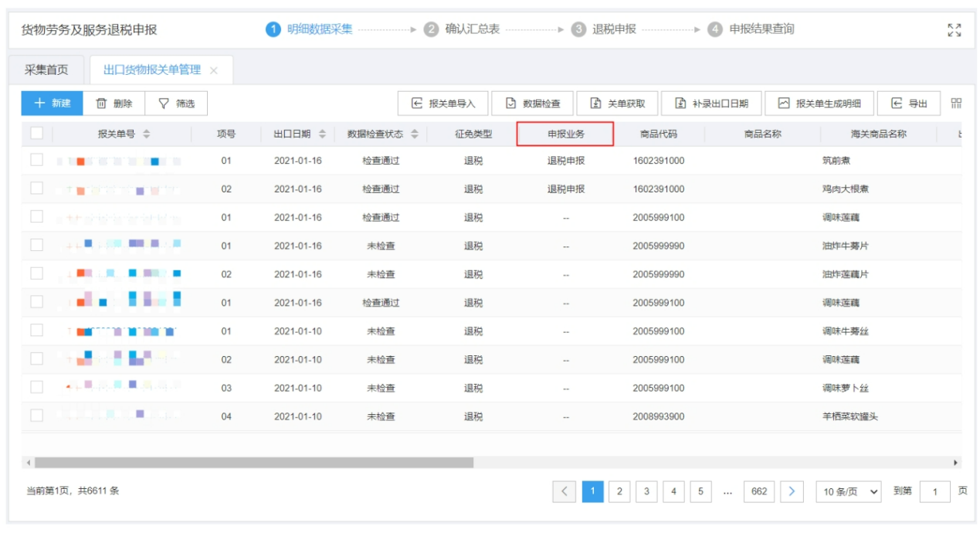Close the 出口货物报关单管理 tab
This screenshot has width=980, height=533.
[x=214, y=70]
